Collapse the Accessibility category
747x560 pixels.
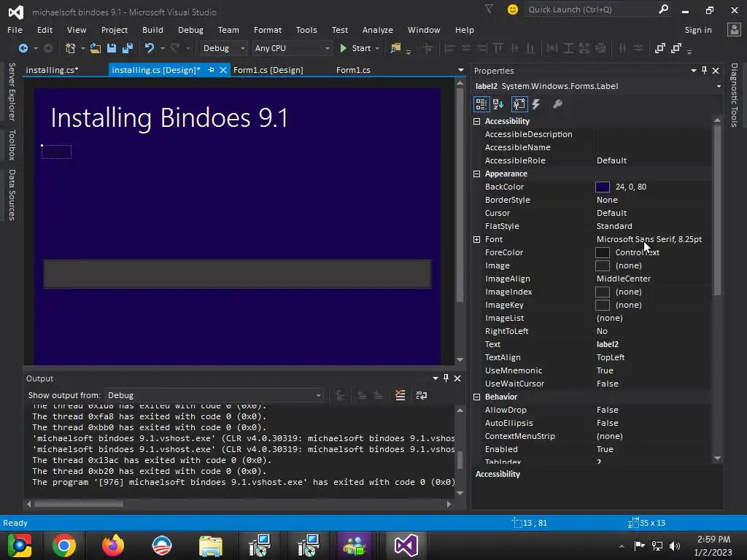tap(476, 122)
